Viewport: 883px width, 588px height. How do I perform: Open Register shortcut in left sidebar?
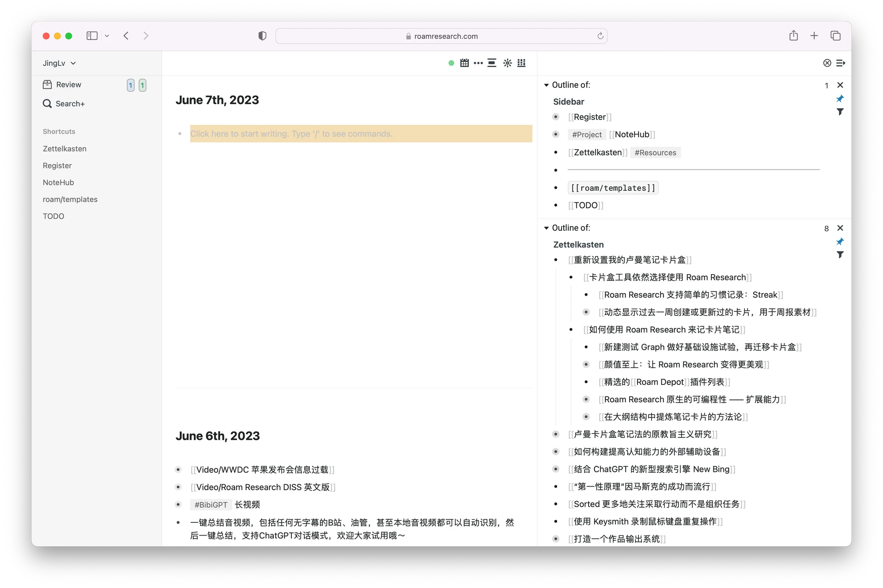[57, 166]
